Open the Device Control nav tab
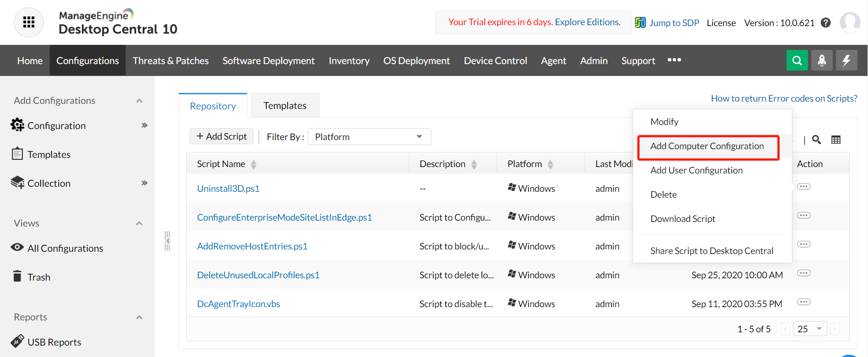The width and height of the screenshot is (868, 357). coord(495,60)
